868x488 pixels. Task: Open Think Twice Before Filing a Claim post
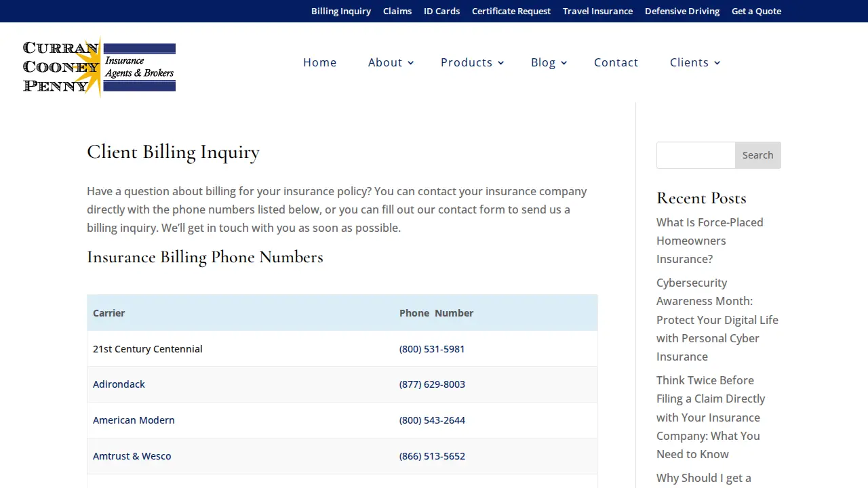[x=711, y=417]
